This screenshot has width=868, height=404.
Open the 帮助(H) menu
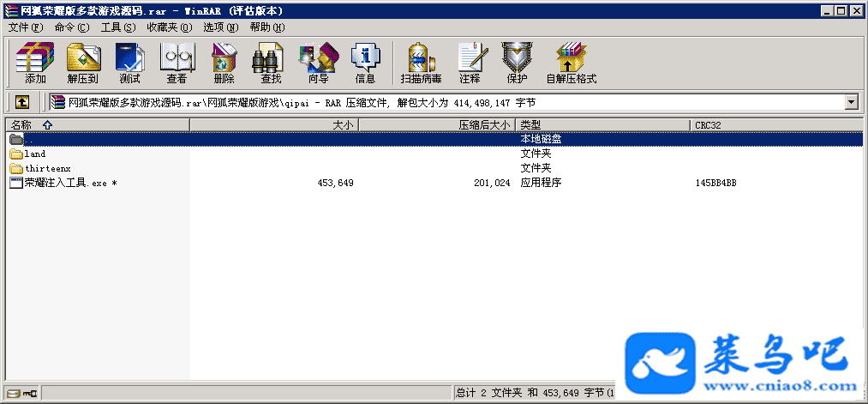[x=266, y=27]
